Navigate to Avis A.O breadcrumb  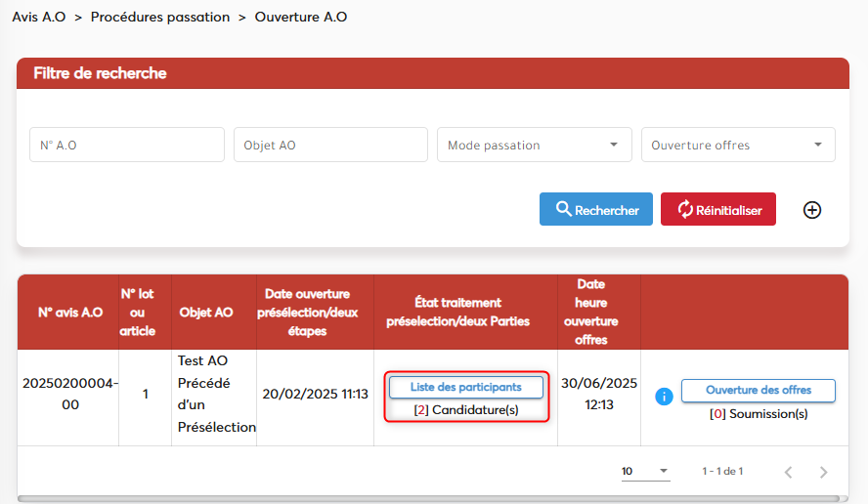[39, 18]
